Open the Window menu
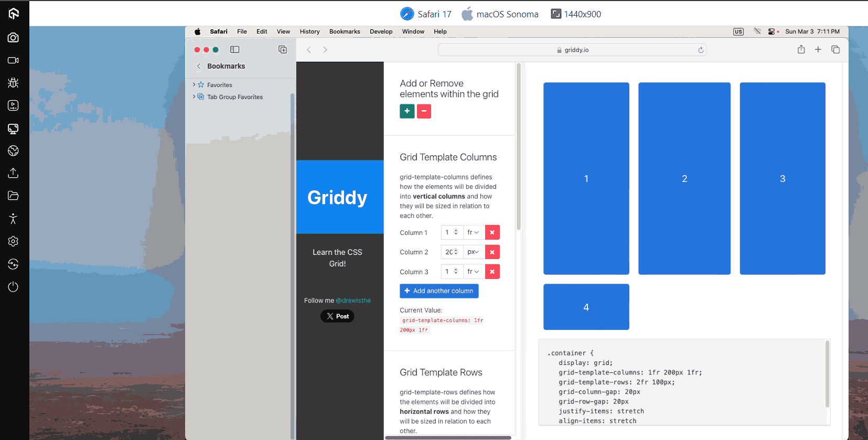868x440 pixels. 413,31
